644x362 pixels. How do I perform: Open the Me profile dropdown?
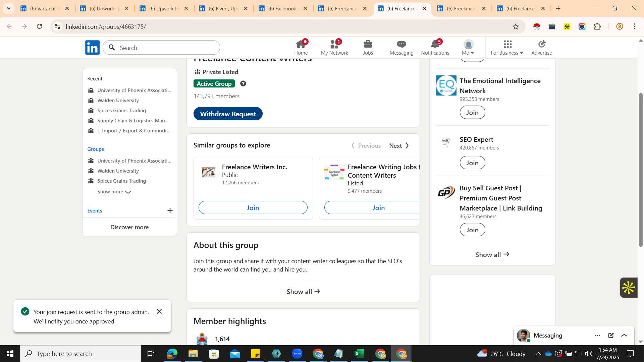point(468,47)
